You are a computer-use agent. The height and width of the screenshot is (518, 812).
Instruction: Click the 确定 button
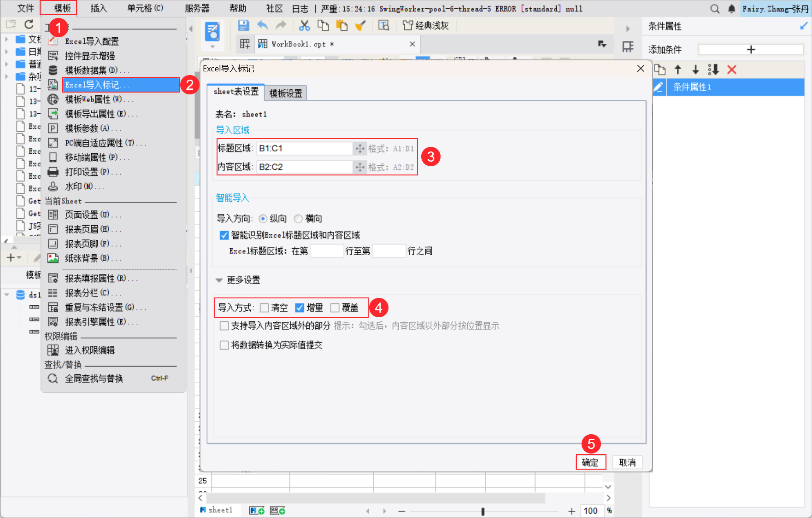coord(590,462)
